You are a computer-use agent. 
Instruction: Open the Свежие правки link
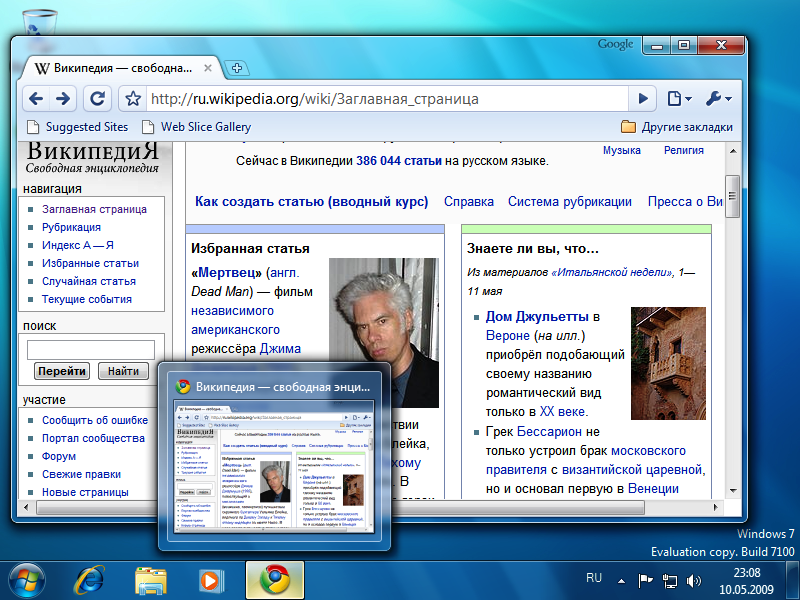(81, 474)
